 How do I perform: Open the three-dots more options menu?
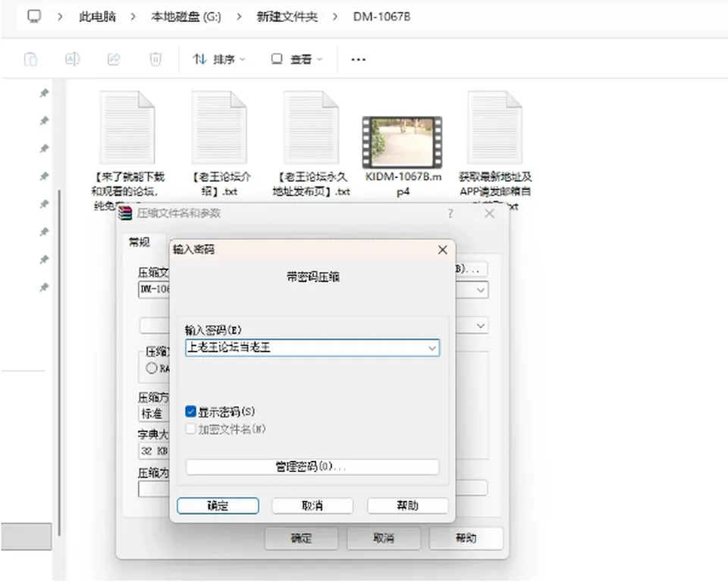(358, 59)
